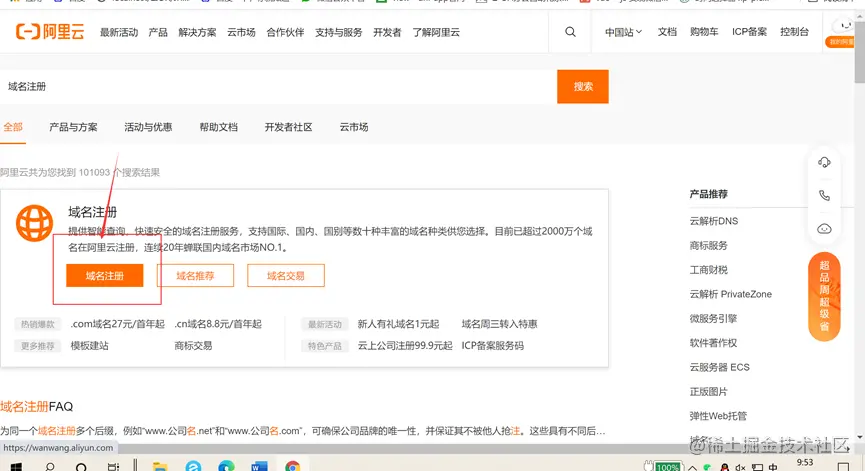Open 微服务引擎 in 产品推荐

713,318
